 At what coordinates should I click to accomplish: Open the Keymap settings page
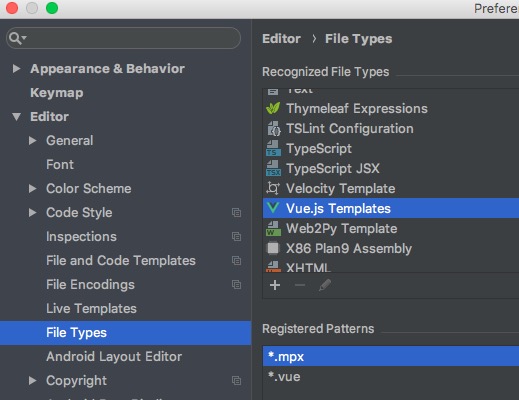pos(57,93)
